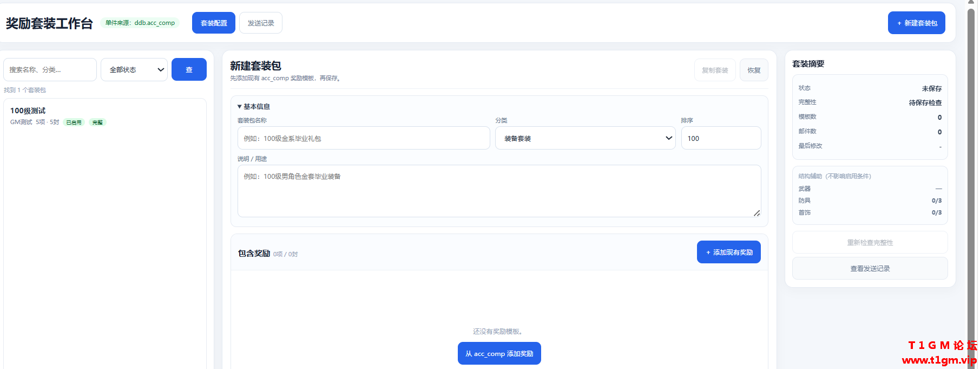Screen dimensions: 980x369
Task: Click the blue 查 search button
Action: pos(189,69)
